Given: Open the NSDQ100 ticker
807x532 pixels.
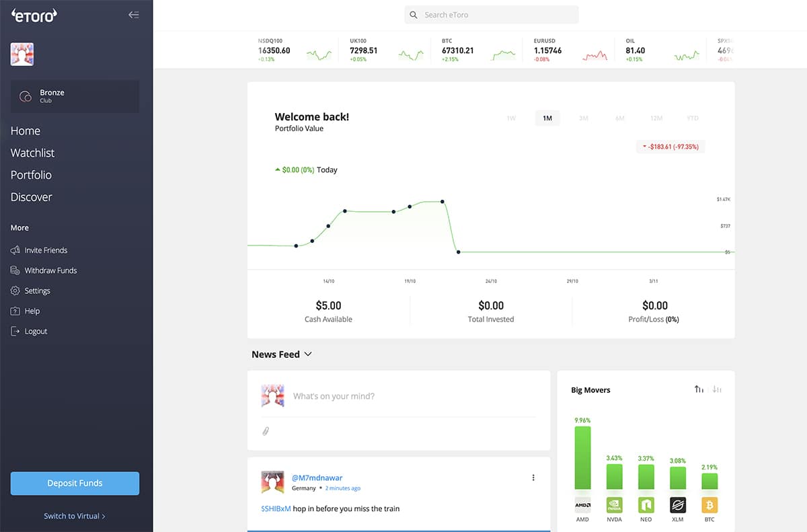Looking at the screenshot, I should (295, 50).
